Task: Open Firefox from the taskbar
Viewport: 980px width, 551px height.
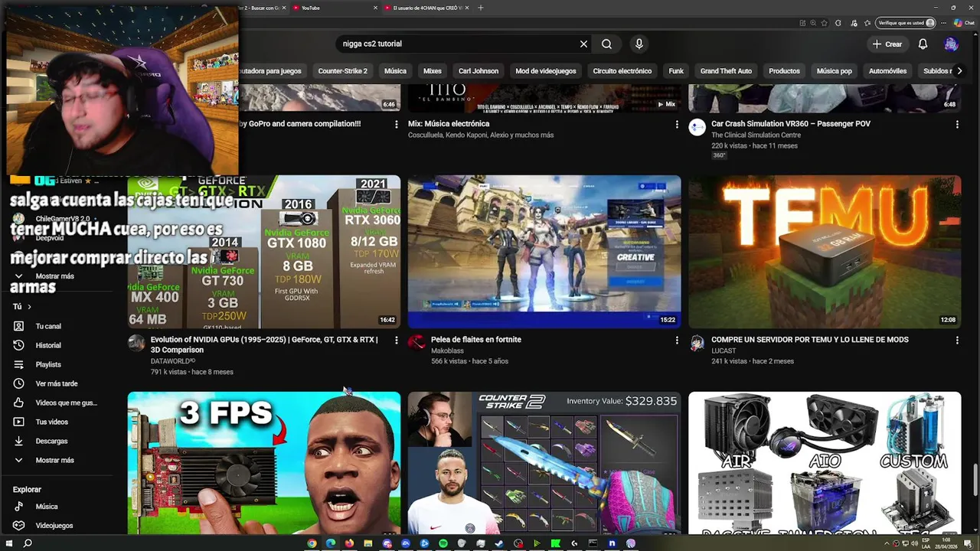Action: coord(349,543)
